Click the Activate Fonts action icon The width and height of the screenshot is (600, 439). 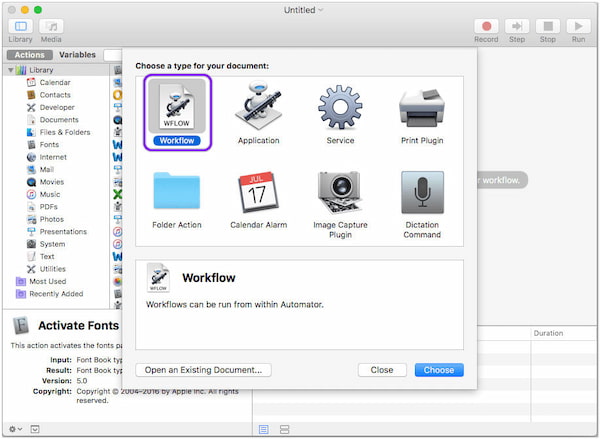pos(21,325)
